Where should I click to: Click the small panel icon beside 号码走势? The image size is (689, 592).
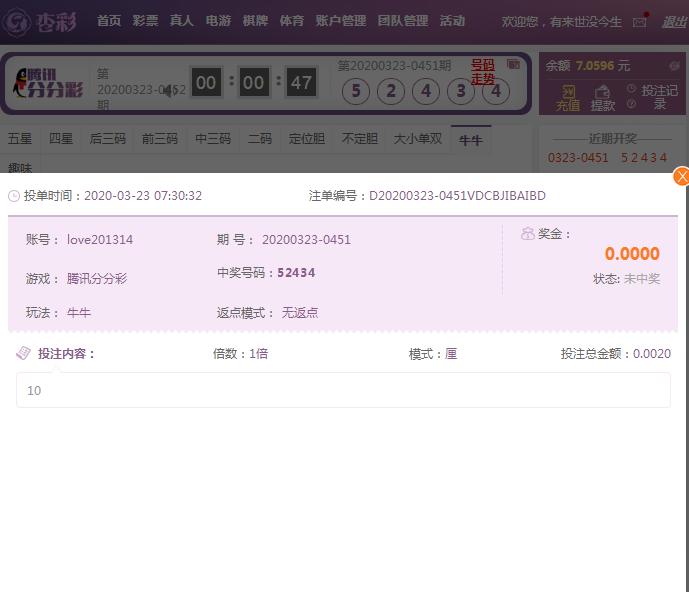point(513,64)
